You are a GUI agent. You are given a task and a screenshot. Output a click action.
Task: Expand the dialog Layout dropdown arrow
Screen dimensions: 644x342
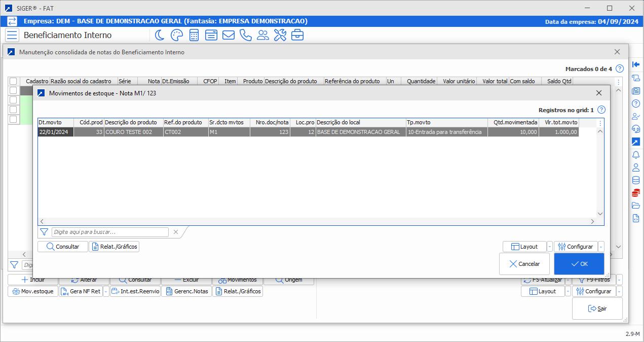tap(550, 247)
